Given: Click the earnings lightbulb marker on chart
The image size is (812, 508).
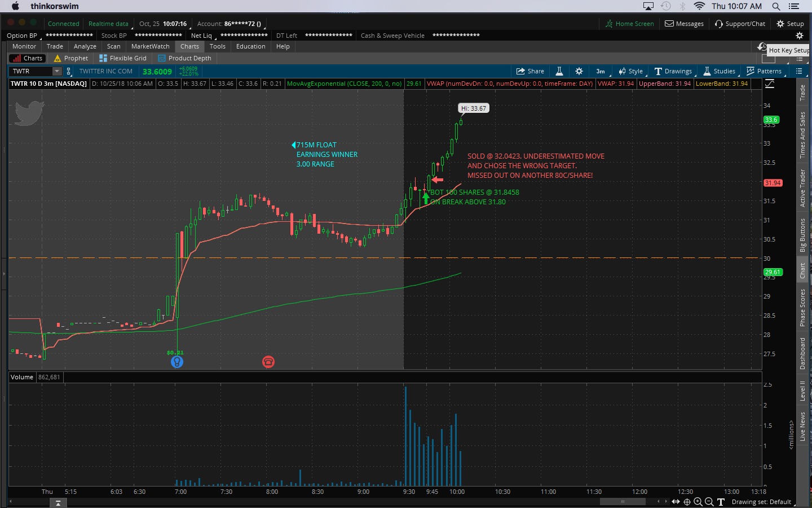Looking at the screenshot, I should [177, 362].
